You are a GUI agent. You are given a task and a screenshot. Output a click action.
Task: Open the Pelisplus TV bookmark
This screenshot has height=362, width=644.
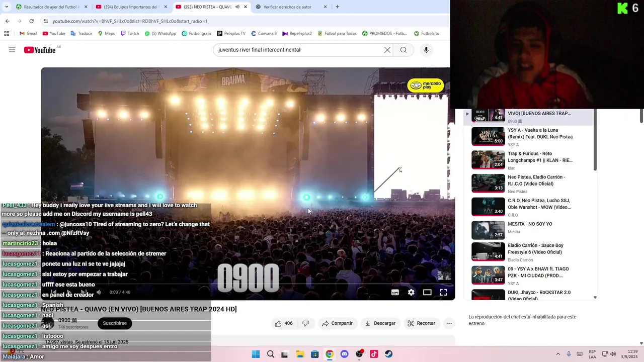tap(231, 34)
